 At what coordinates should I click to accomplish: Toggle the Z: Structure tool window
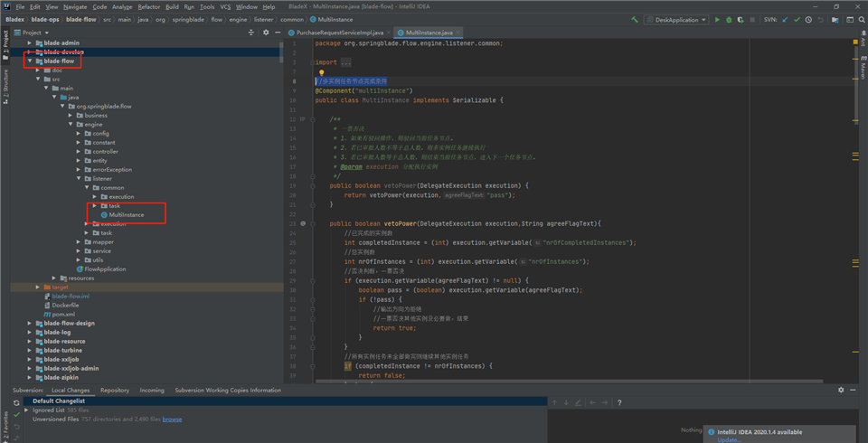(5, 87)
